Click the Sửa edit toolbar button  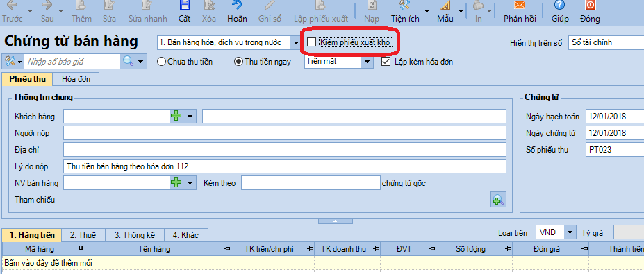tap(109, 12)
